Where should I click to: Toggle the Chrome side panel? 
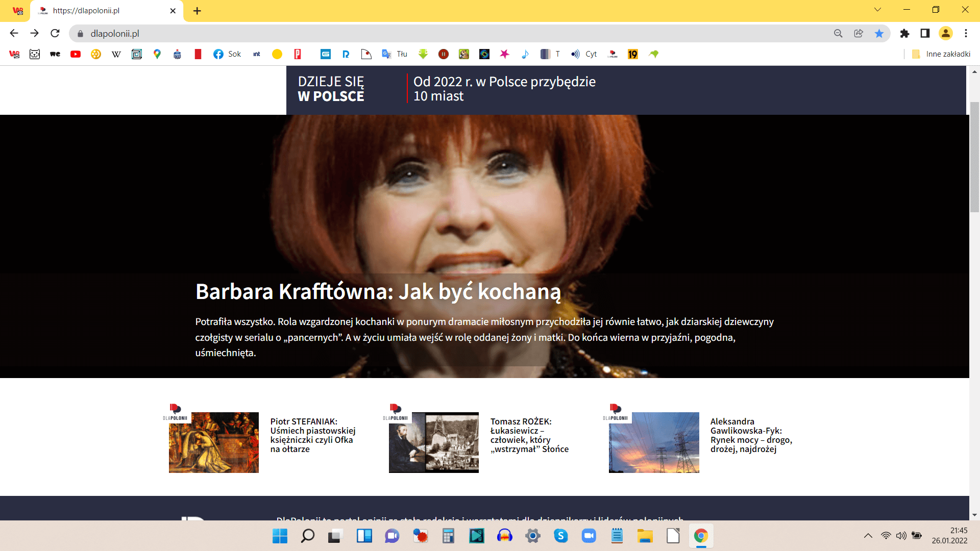(925, 34)
